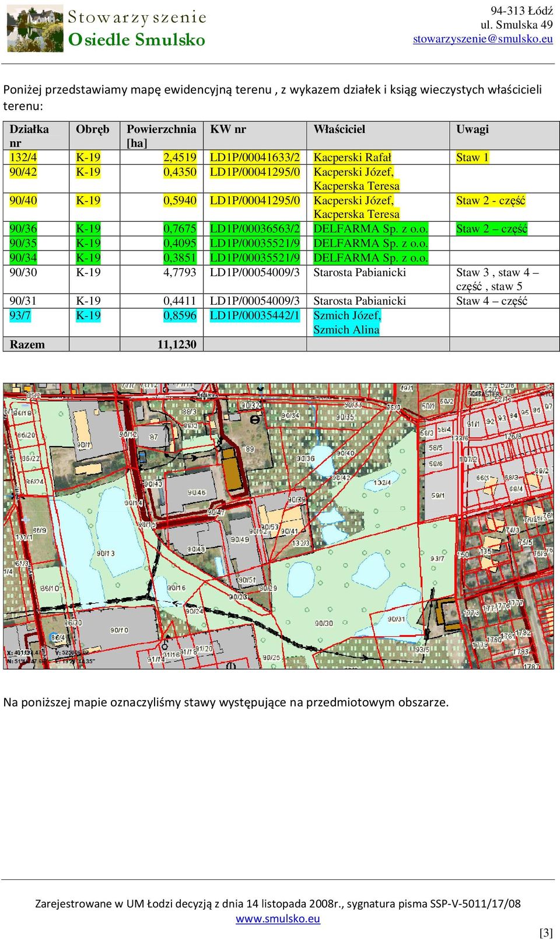Viewport: 560px width, 940px height.
Task: Click the 'Staw 4 – część' remark in 90/31 row
Action: click(492, 301)
